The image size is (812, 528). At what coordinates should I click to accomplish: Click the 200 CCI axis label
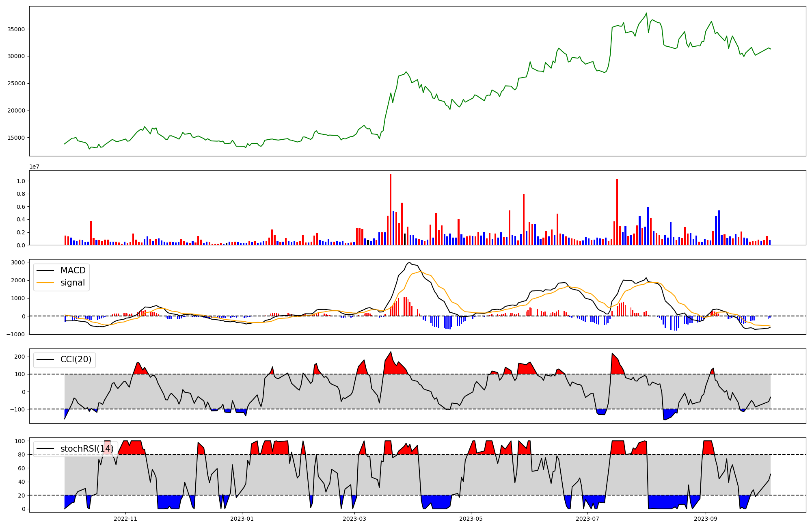(19, 357)
